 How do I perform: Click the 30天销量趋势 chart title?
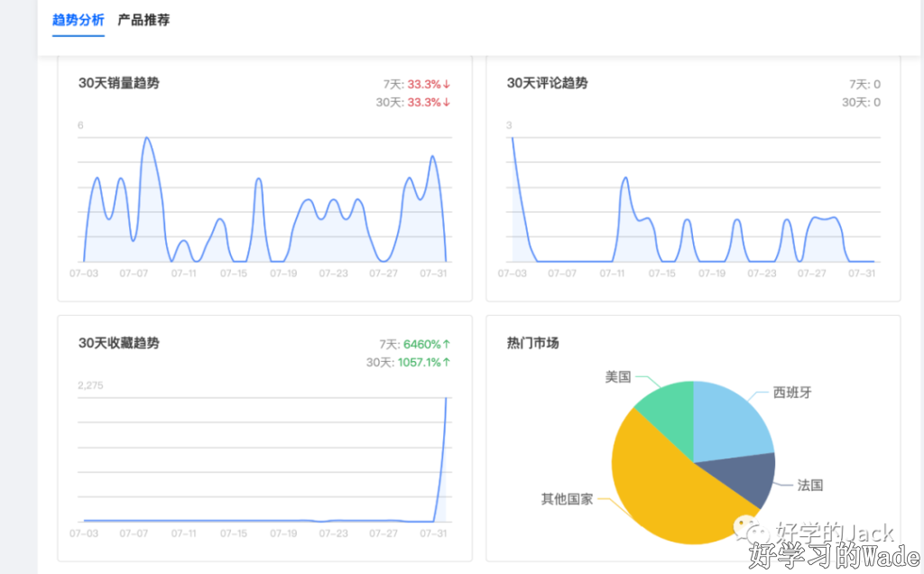tap(119, 83)
